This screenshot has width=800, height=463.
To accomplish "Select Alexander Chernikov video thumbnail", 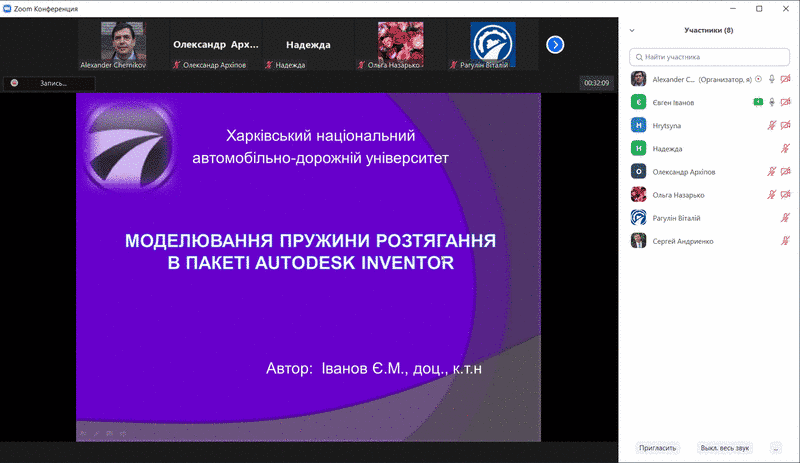I will point(123,45).
